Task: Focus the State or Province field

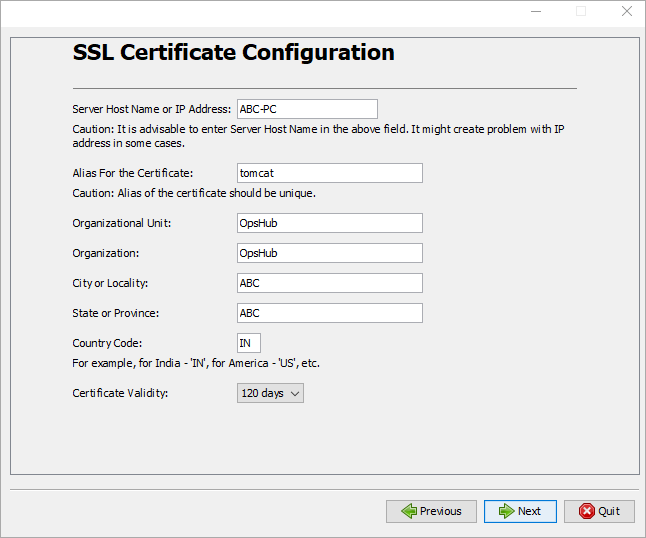Action: 329,313
